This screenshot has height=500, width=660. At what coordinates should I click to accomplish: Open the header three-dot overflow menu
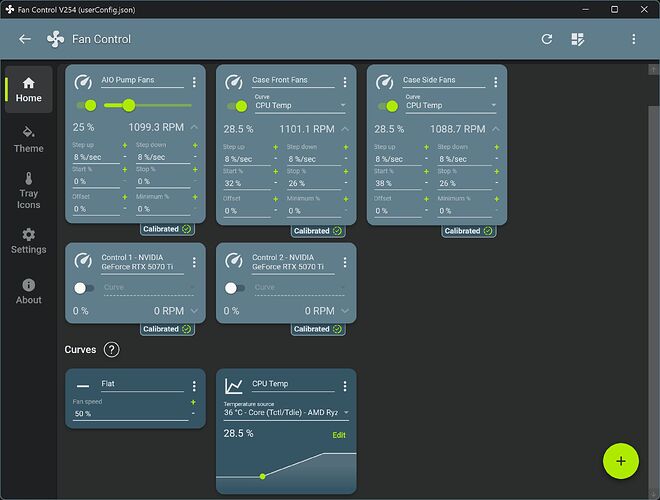click(633, 39)
